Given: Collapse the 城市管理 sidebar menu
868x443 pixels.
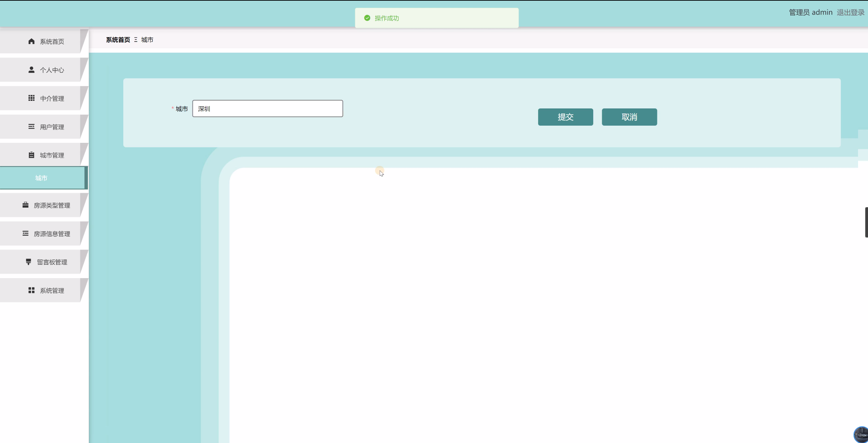Looking at the screenshot, I should [52, 155].
